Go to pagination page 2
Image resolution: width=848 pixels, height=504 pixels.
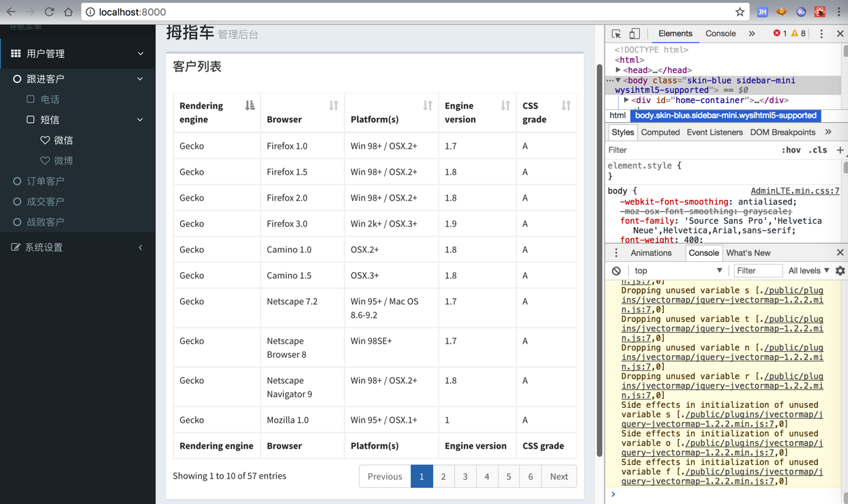(x=443, y=476)
